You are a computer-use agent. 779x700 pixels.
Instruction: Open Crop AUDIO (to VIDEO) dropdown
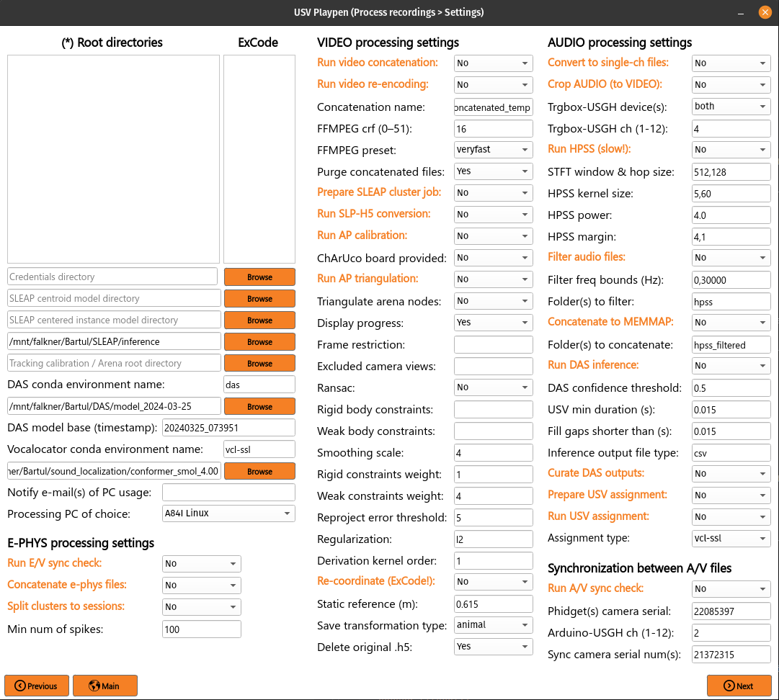click(731, 85)
